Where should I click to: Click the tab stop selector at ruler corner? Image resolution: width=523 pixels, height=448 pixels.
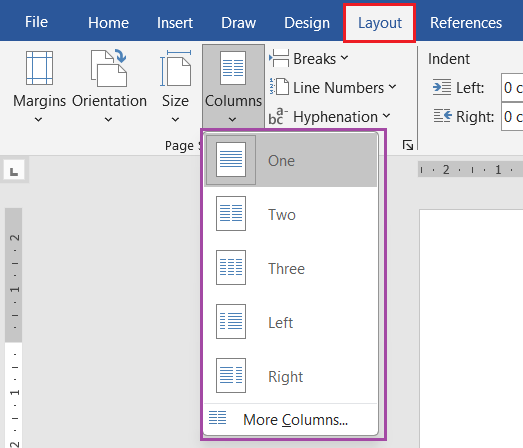coord(14,171)
